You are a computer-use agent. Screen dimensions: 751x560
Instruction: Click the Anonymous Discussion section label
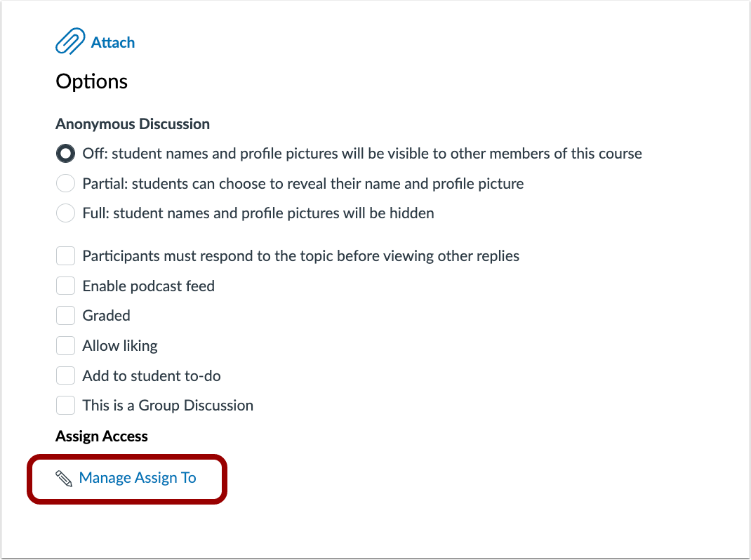pos(132,124)
